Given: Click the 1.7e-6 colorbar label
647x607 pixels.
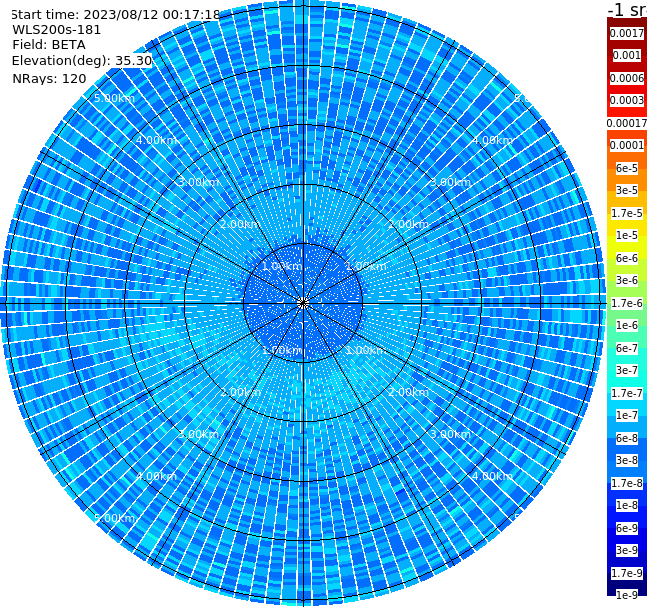Looking at the screenshot, I should tap(627, 303).
